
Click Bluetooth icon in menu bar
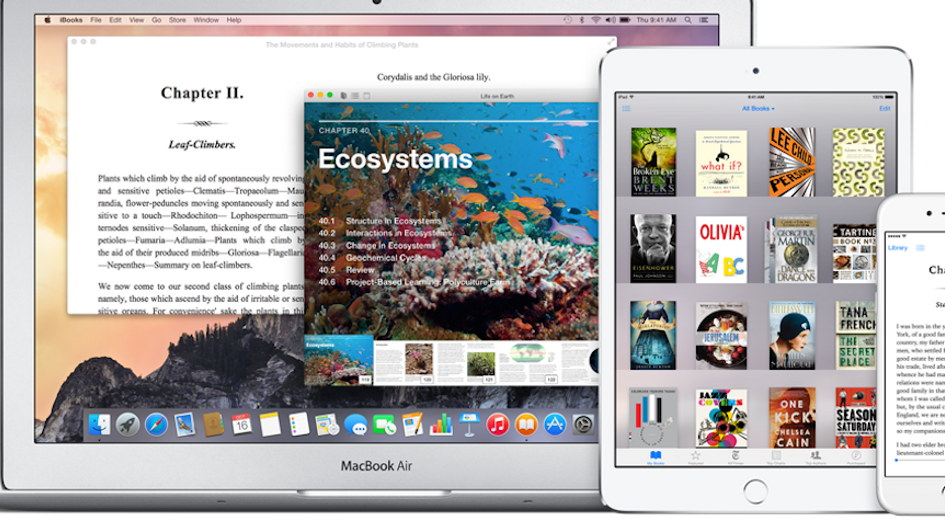582,20
